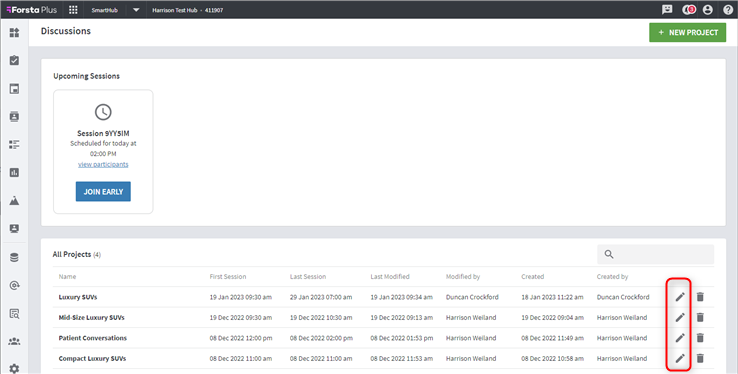
Task: Sort by the Last Session column
Action: (x=308, y=277)
